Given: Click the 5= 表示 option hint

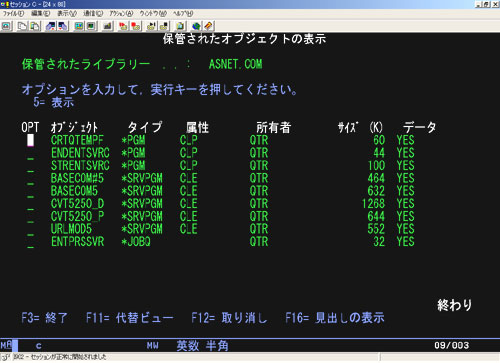Looking at the screenshot, I should pos(54,102).
